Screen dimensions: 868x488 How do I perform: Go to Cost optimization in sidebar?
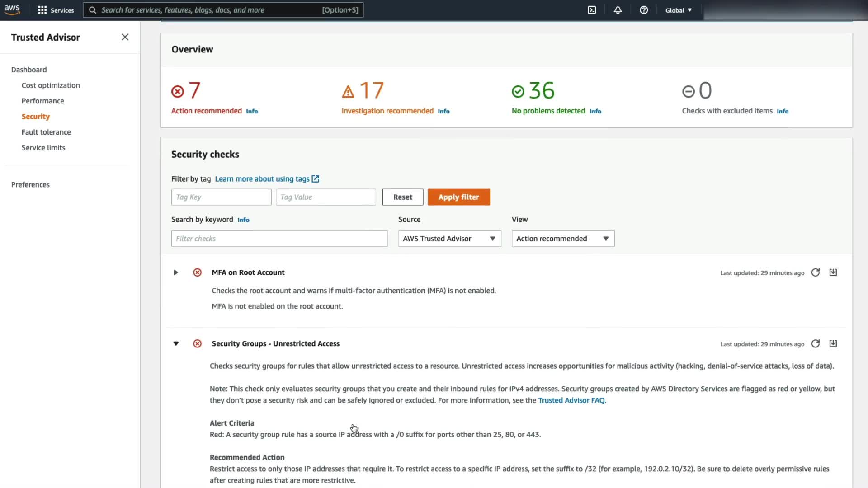pos(51,85)
